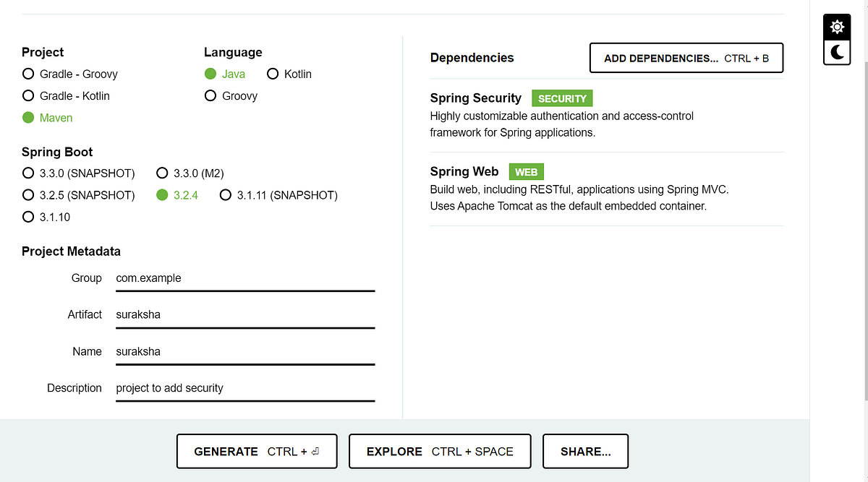Enable dark theme via moon icon
Viewport: 868px width, 482px height.
(836, 52)
